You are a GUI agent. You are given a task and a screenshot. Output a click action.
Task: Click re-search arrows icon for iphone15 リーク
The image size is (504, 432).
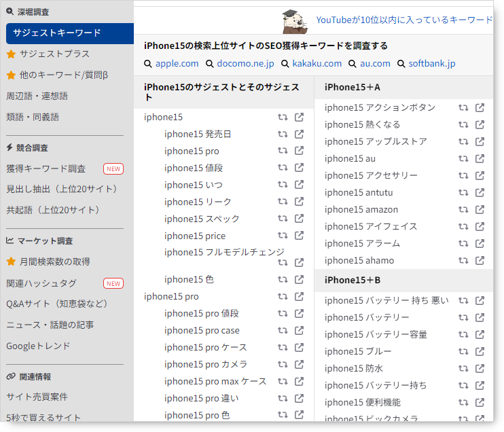(283, 202)
